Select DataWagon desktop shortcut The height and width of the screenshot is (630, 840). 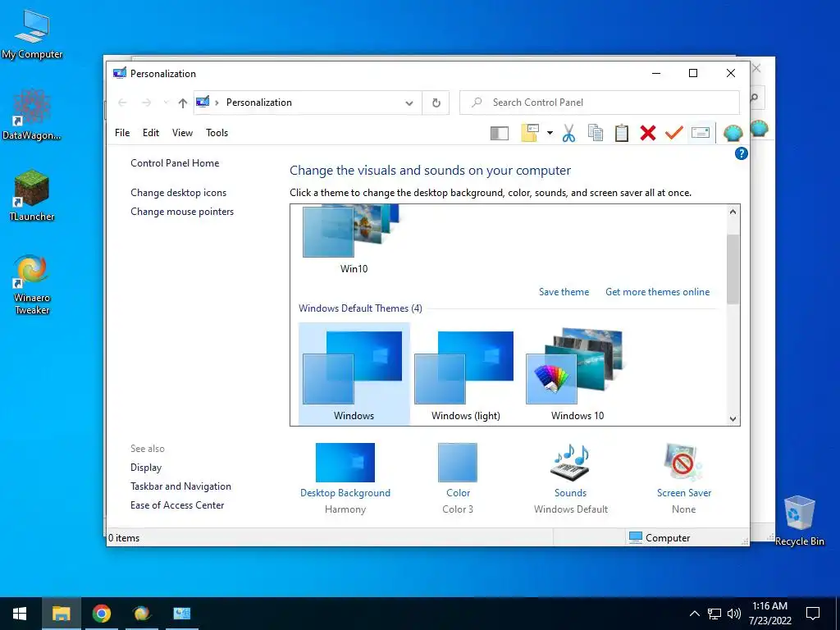tap(32, 115)
